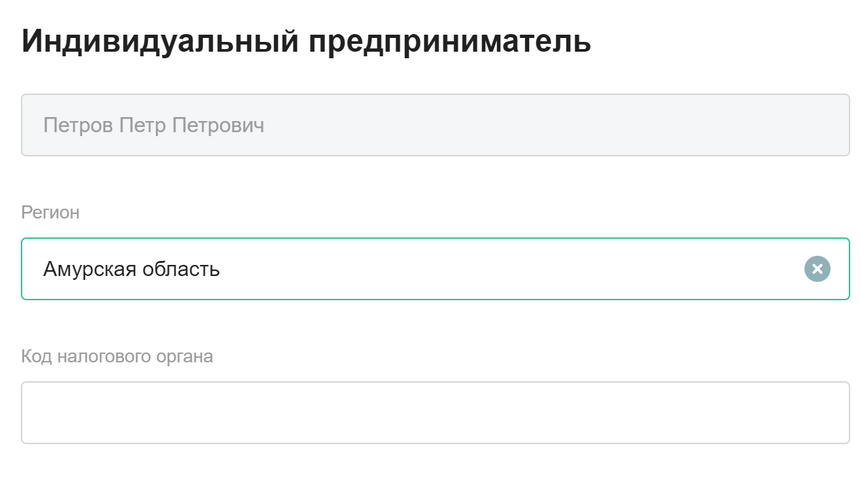Clear the Амурская область region value

pyautogui.click(x=817, y=269)
